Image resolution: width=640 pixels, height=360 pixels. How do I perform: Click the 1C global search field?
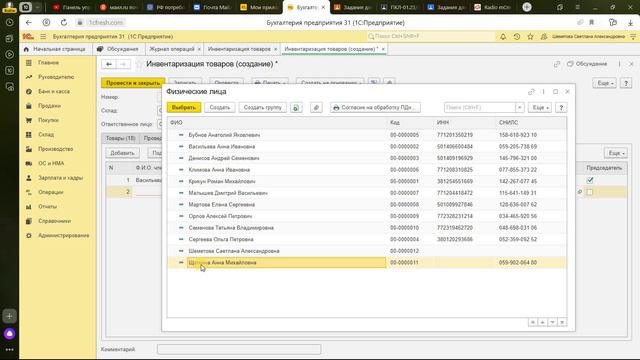coord(431,36)
